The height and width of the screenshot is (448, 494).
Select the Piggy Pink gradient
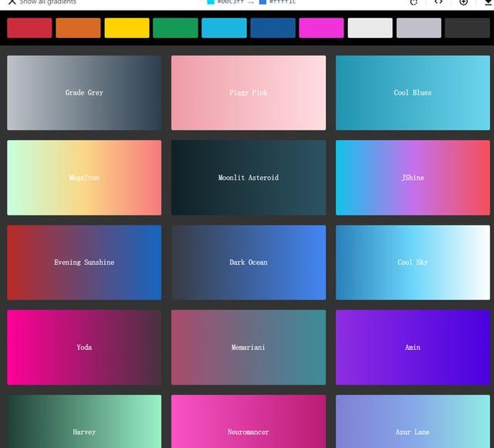(x=249, y=93)
